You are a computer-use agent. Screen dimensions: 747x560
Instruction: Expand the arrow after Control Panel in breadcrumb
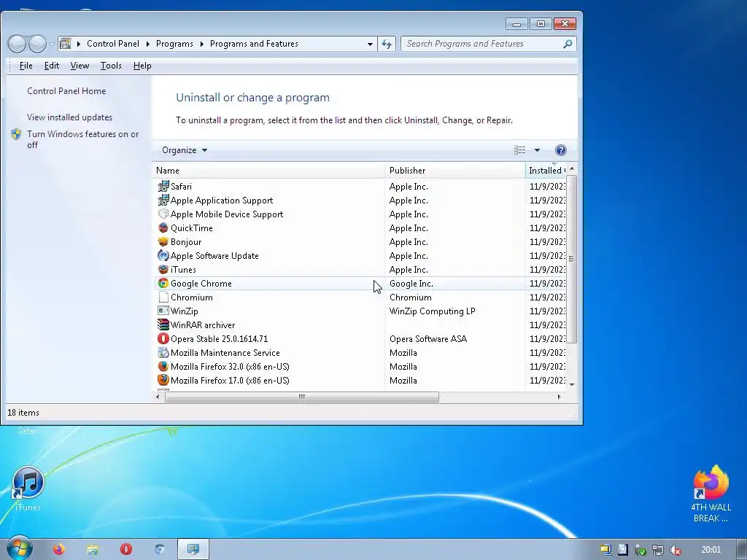[147, 44]
